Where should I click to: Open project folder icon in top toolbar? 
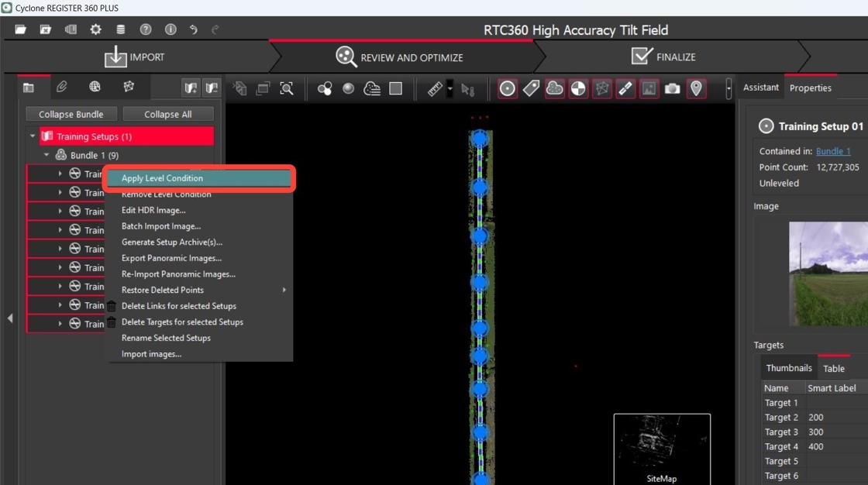(x=20, y=29)
